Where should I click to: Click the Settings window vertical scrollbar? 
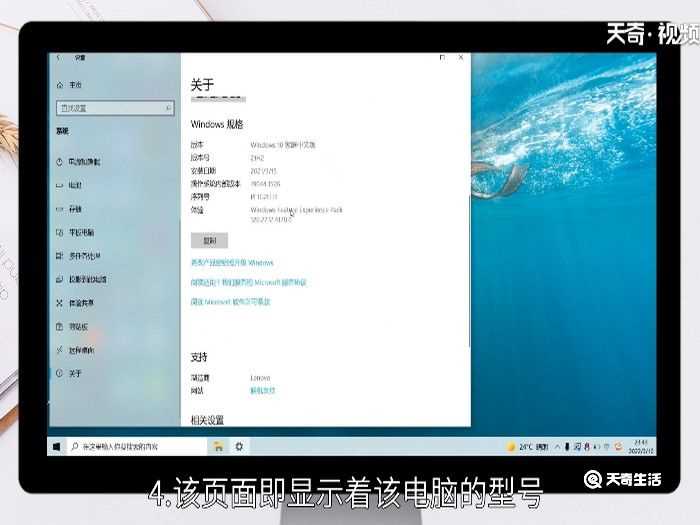(x=469, y=272)
